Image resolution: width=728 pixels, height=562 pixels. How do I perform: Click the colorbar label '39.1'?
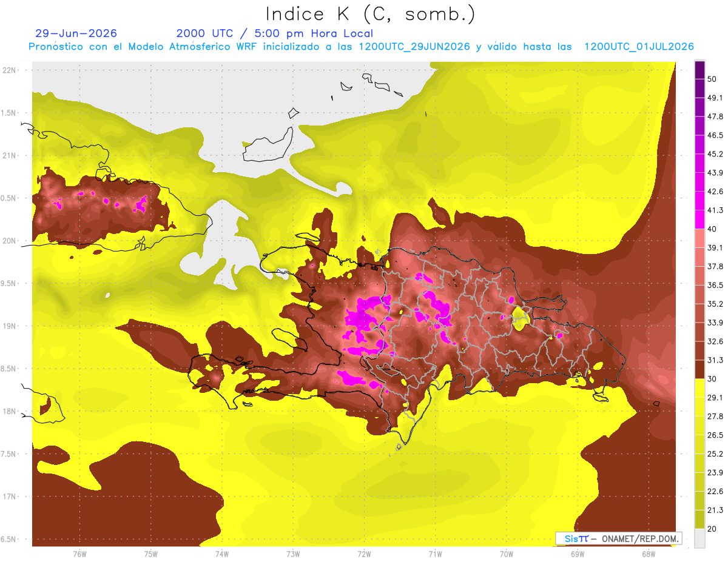click(715, 248)
